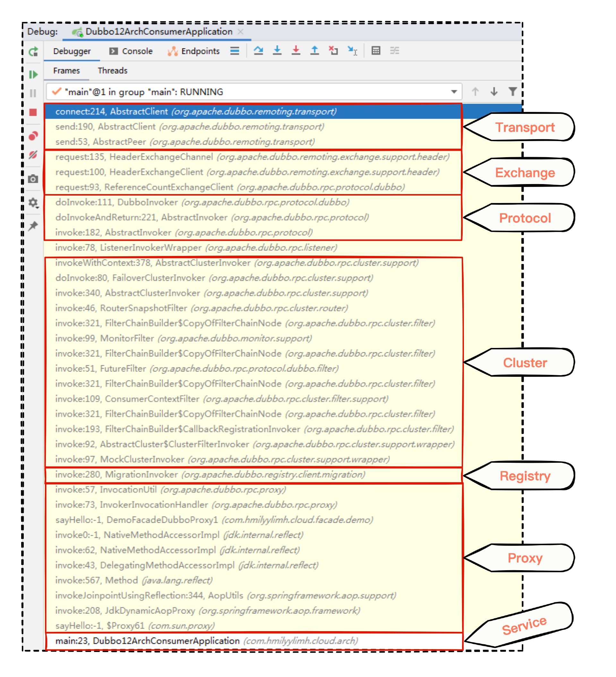The height and width of the screenshot is (677, 616).
Task: Click the camera thread dump icon
Action: (33, 179)
